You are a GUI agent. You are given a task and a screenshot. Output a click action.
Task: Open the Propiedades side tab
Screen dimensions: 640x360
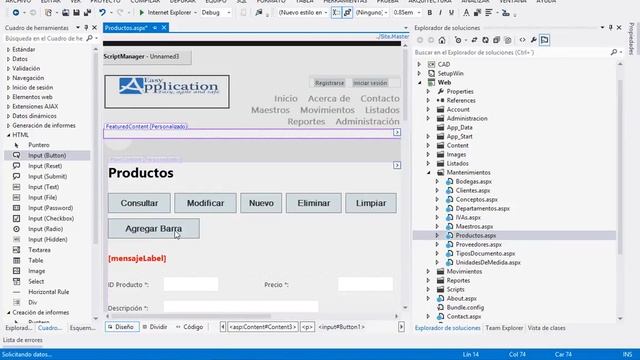point(631,39)
